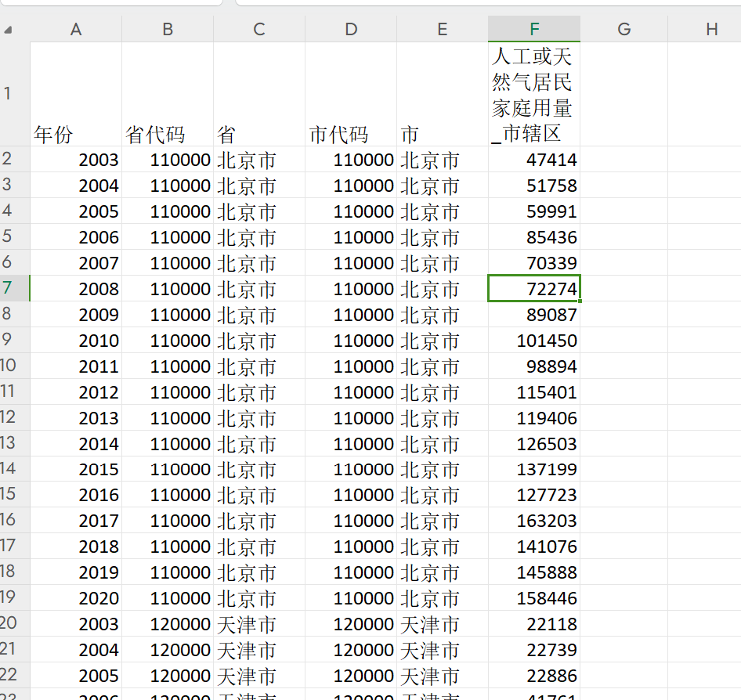Click the column C header
The height and width of the screenshot is (700, 741).
tap(259, 29)
